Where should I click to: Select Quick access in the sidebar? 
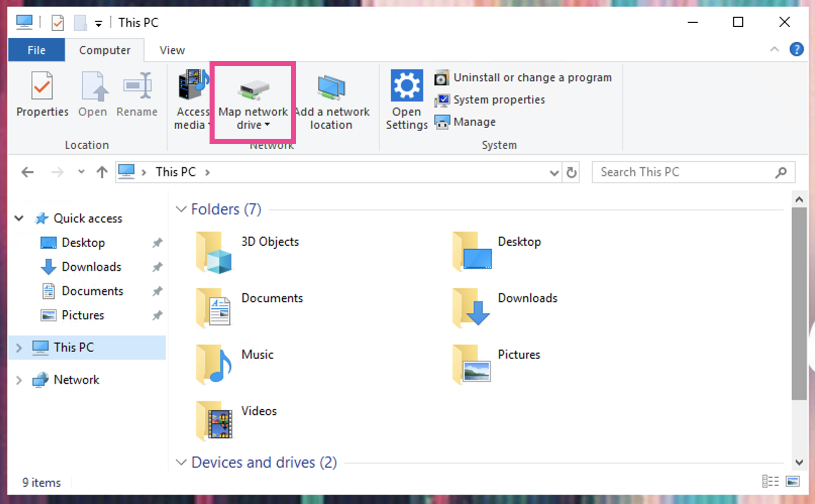click(x=88, y=218)
